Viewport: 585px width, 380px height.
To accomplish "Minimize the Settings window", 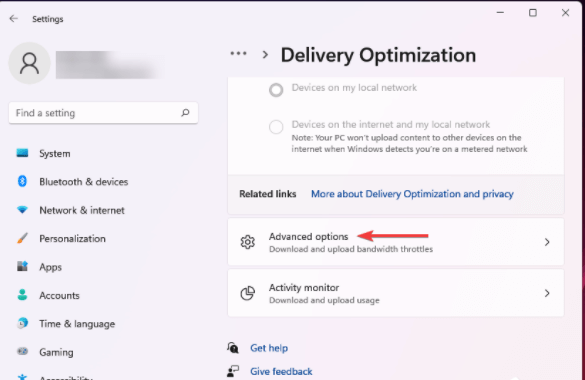I will 500,13.
